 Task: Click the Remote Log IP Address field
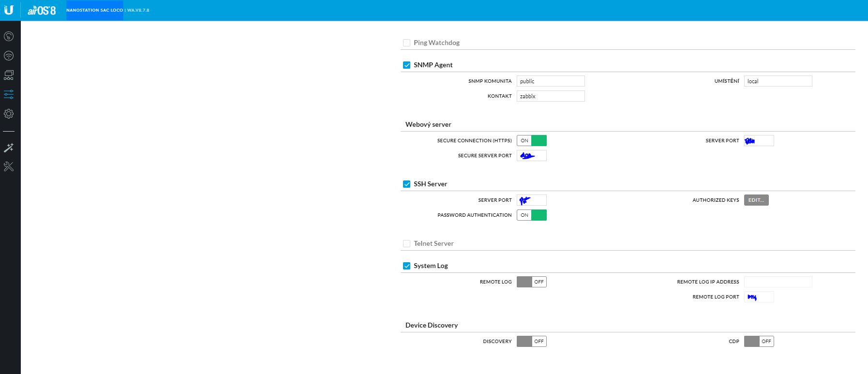pyautogui.click(x=778, y=282)
